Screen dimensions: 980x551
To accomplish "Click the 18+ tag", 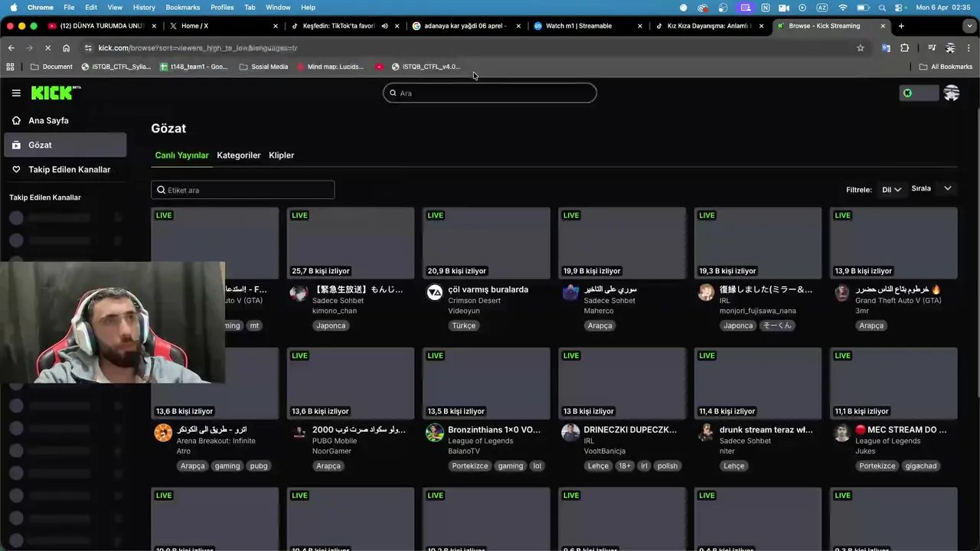I will click(x=625, y=466).
